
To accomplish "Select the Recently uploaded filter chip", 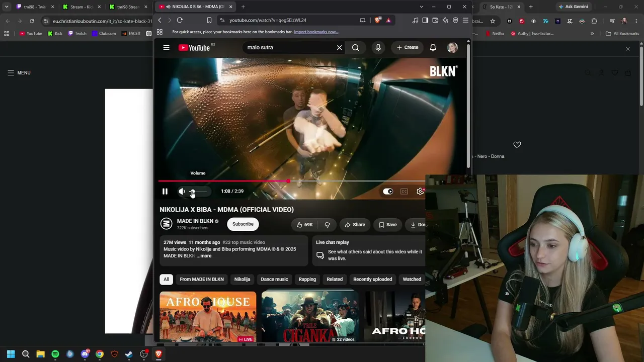I will 372,280.
